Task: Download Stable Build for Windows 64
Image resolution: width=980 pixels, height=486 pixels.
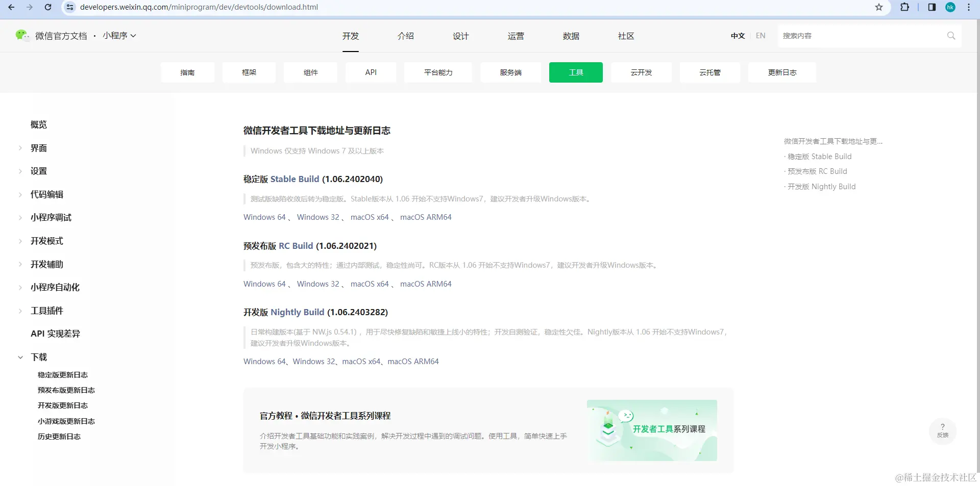Action: 264,217
